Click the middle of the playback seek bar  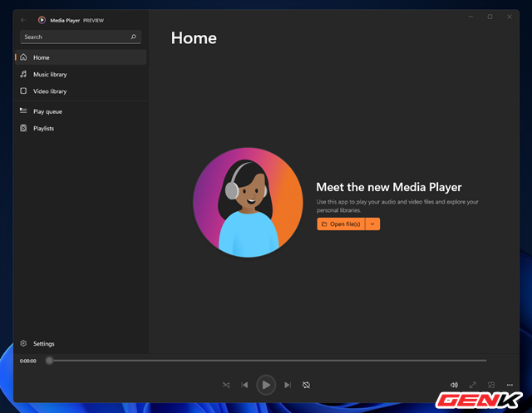pyautogui.click(x=266, y=361)
